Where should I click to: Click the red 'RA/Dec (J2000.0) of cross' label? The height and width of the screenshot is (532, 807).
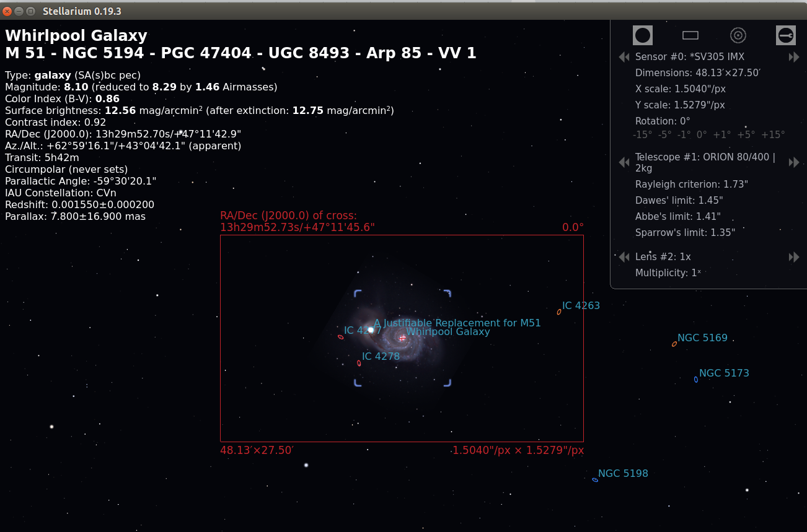click(289, 216)
